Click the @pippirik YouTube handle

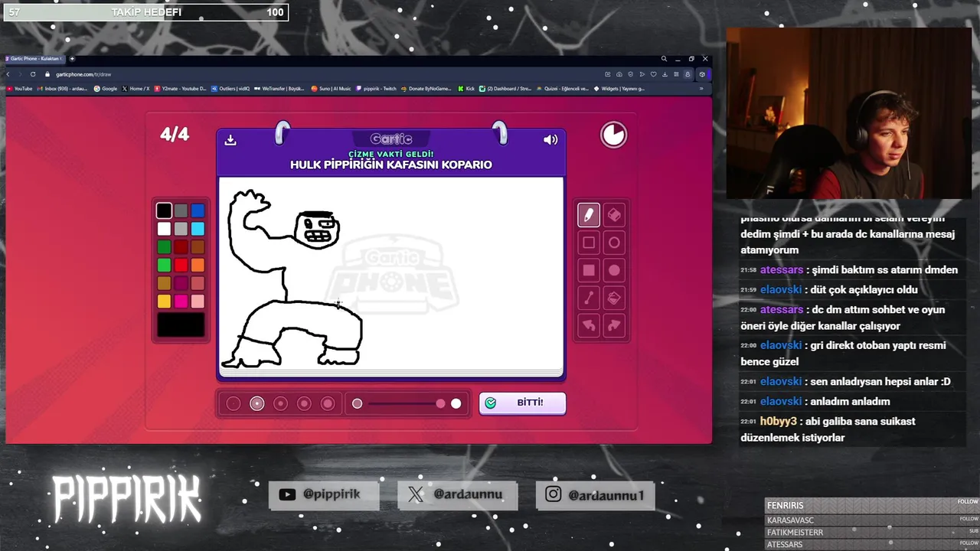pyautogui.click(x=332, y=494)
